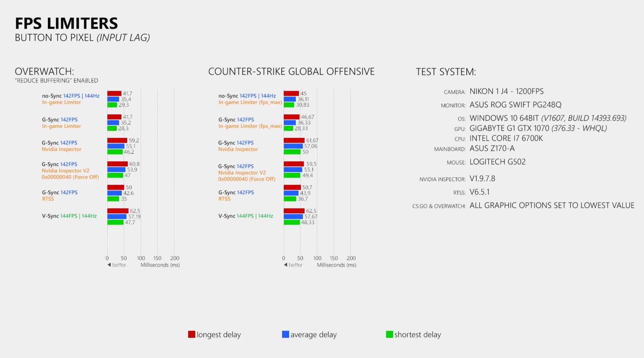
Task: Click the FPS LIMITERS title
Action: tap(67, 23)
